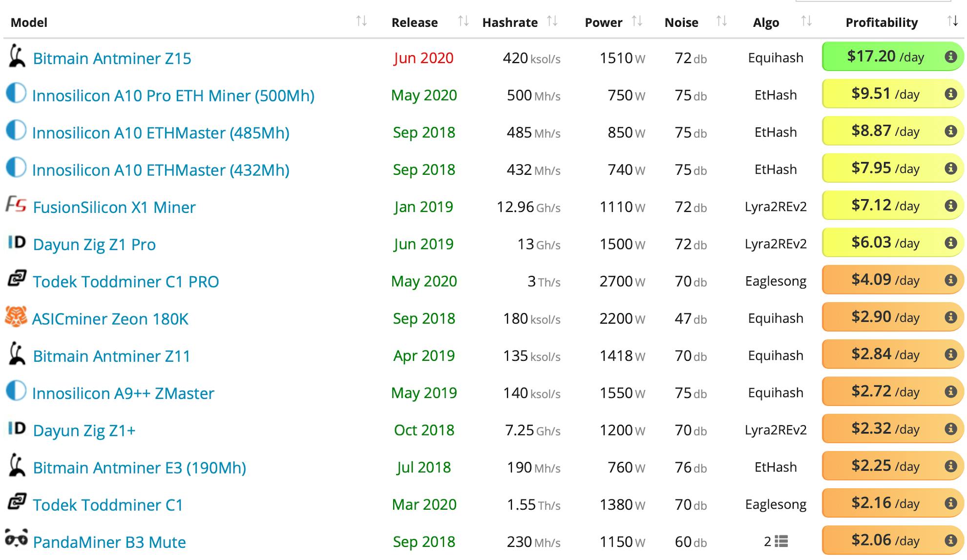Open info icon on $9.51/day profitability
Screen dimensions: 967x560
click(950, 94)
